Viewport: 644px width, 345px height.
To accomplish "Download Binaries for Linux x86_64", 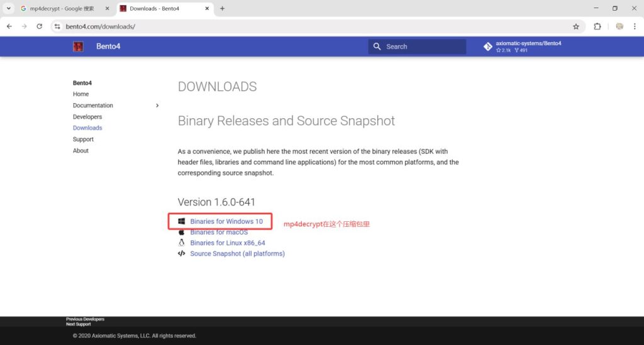I will pyautogui.click(x=228, y=243).
